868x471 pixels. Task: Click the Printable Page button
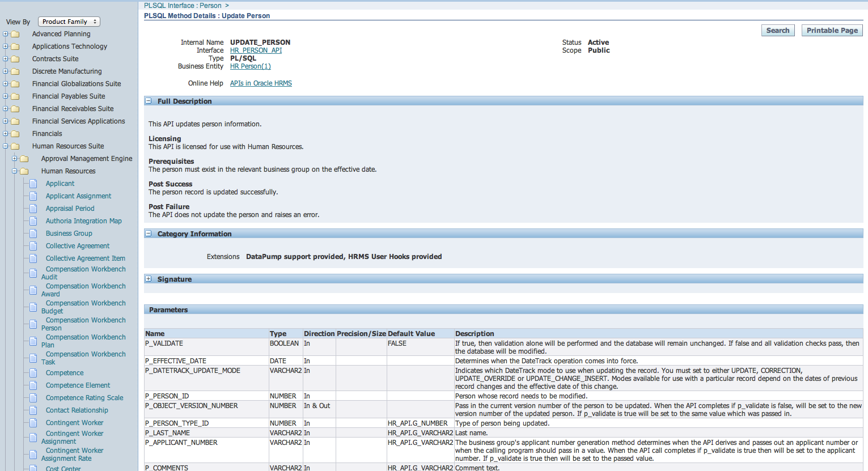coord(832,30)
